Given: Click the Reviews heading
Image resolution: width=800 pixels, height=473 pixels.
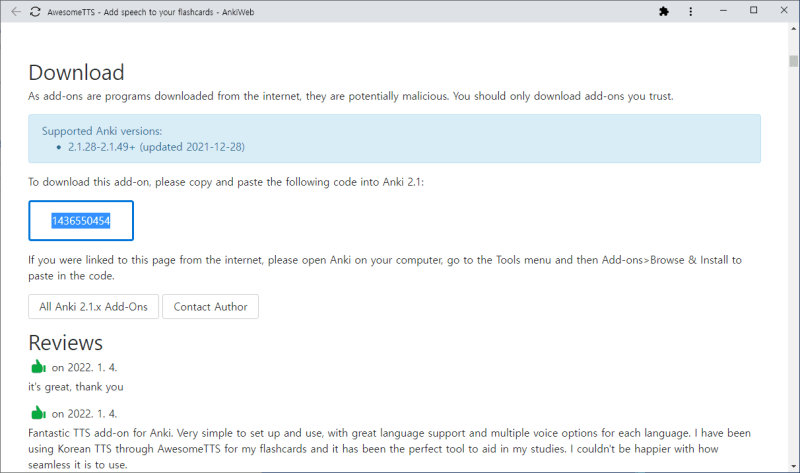Looking at the screenshot, I should point(65,343).
